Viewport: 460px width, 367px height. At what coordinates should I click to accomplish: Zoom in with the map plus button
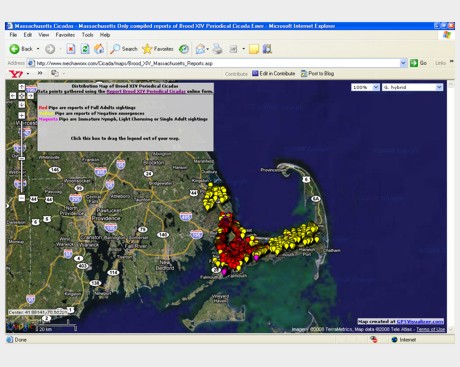coord(21,115)
